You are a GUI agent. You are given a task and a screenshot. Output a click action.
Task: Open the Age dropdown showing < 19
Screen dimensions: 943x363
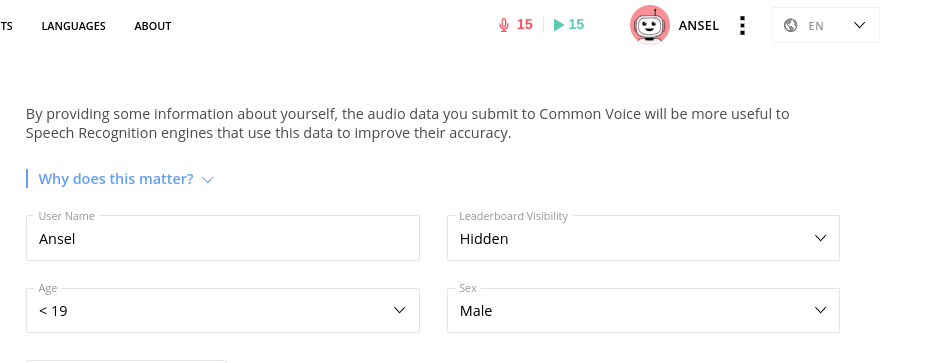point(223,310)
